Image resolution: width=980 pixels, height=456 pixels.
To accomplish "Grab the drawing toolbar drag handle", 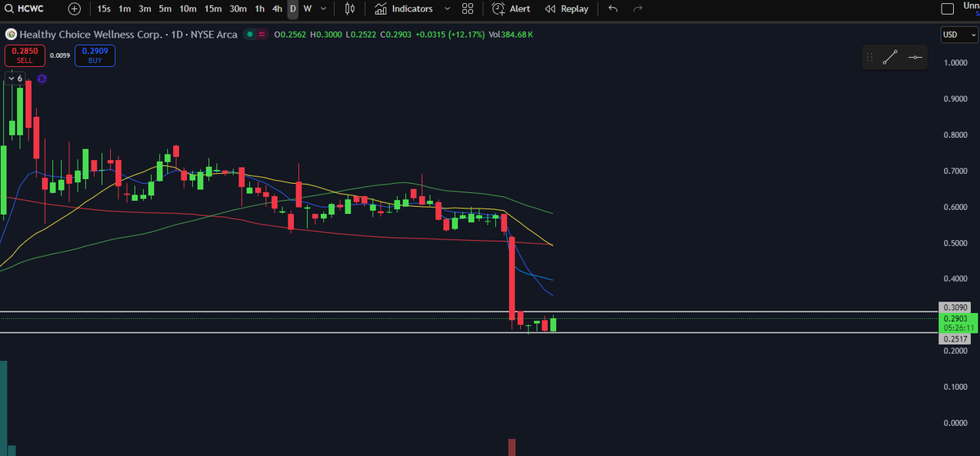I will [x=870, y=57].
